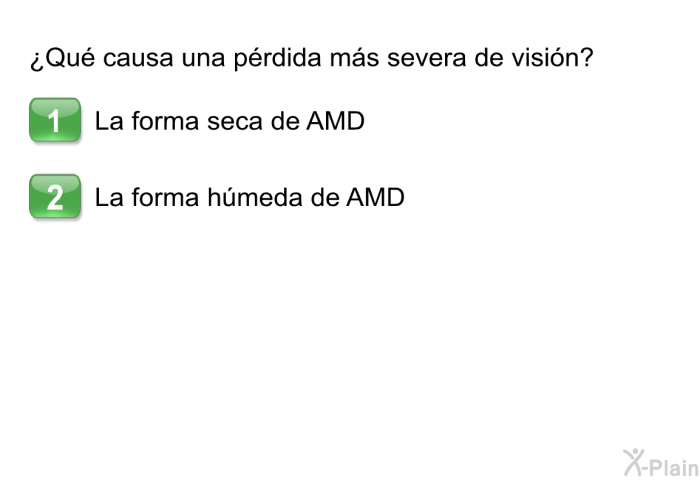
Task: Tap the digit inside green button 2
Action: pos(55,197)
